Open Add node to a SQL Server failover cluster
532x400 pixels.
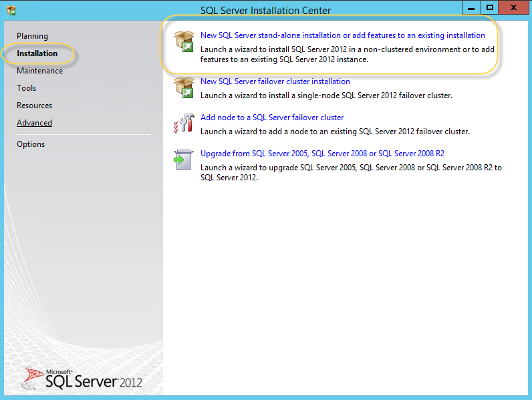coord(272,118)
